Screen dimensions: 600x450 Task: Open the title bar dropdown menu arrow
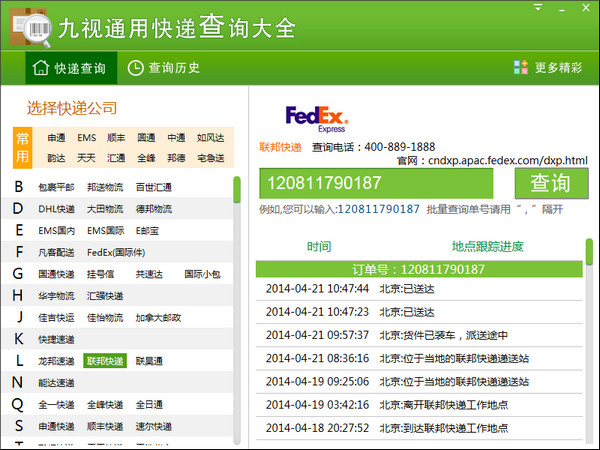point(538,7)
